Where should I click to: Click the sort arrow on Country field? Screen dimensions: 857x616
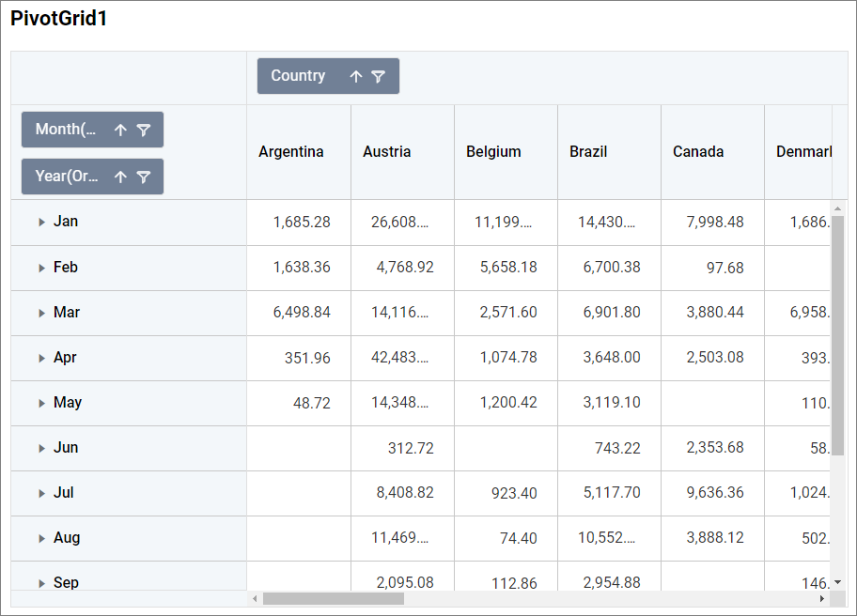coord(356,77)
